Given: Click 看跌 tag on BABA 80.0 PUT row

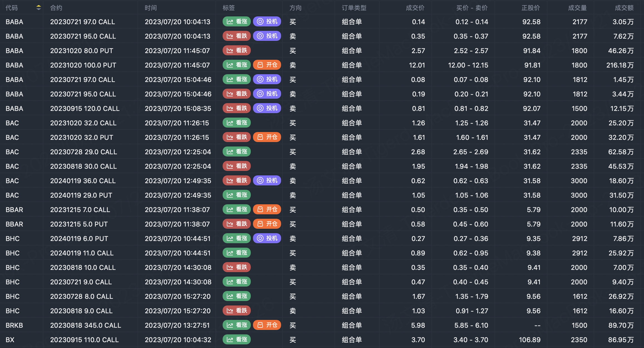Looking at the screenshot, I should (x=237, y=51).
